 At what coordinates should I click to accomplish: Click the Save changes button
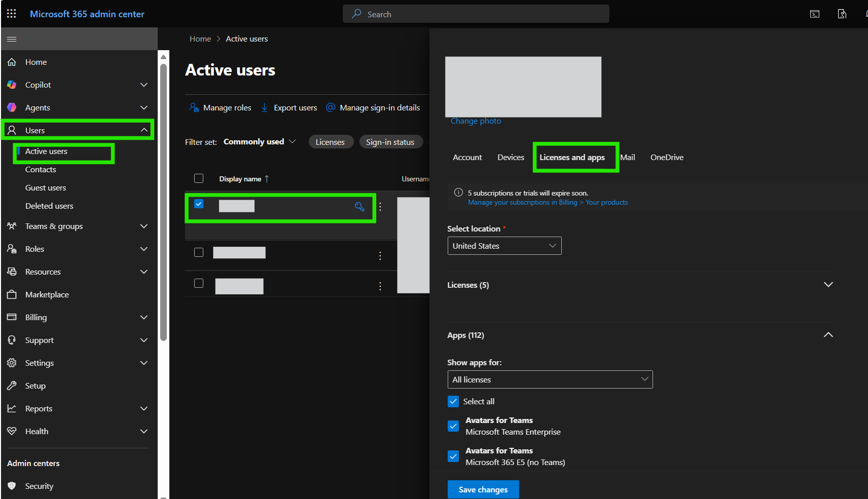pos(483,489)
